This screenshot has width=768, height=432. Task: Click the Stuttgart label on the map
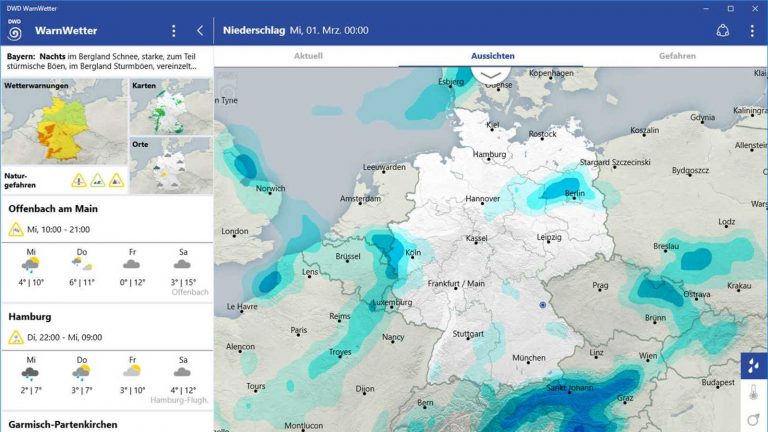pos(468,334)
